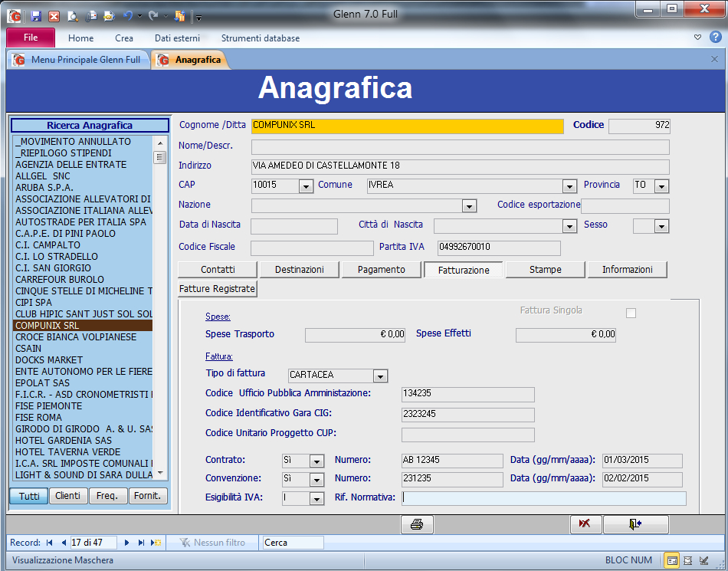Go to the last record

point(141,543)
